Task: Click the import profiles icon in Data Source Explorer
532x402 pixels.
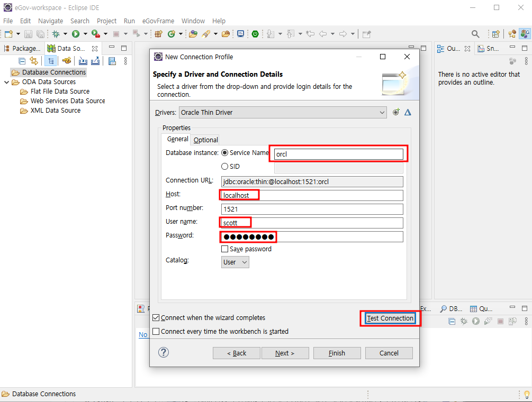Action: click(83, 61)
